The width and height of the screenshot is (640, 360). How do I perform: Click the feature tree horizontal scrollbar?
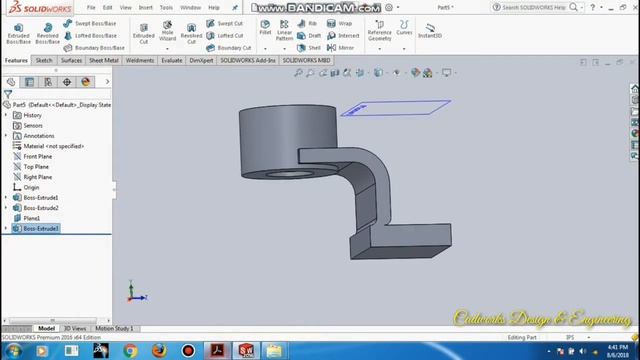pyautogui.click(x=53, y=320)
